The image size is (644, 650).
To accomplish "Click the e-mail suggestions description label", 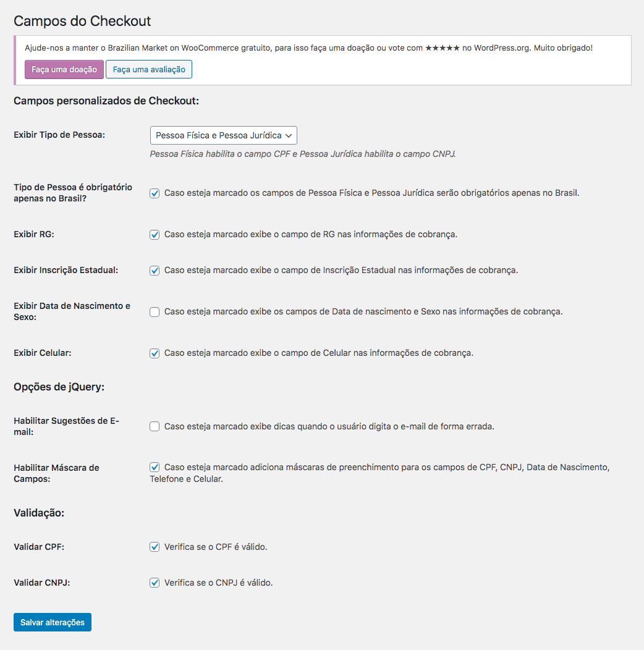I will [329, 426].
